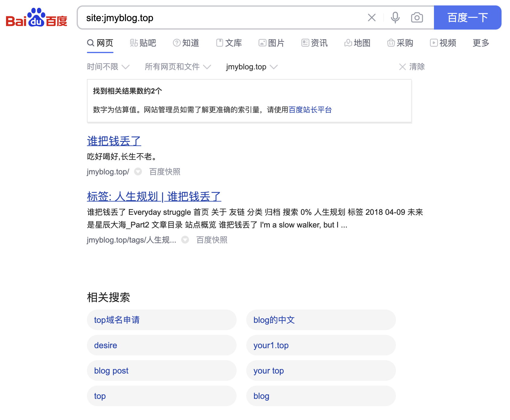510x420 pixels.
Task: Click the 相关搜索 heading
Action: [109, 297]
